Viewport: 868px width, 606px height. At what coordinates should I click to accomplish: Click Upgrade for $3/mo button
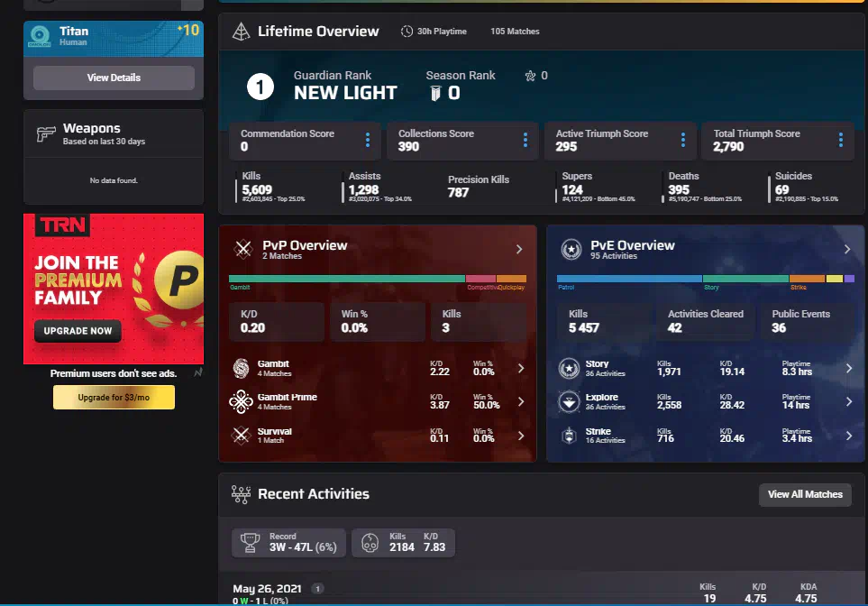114,398
